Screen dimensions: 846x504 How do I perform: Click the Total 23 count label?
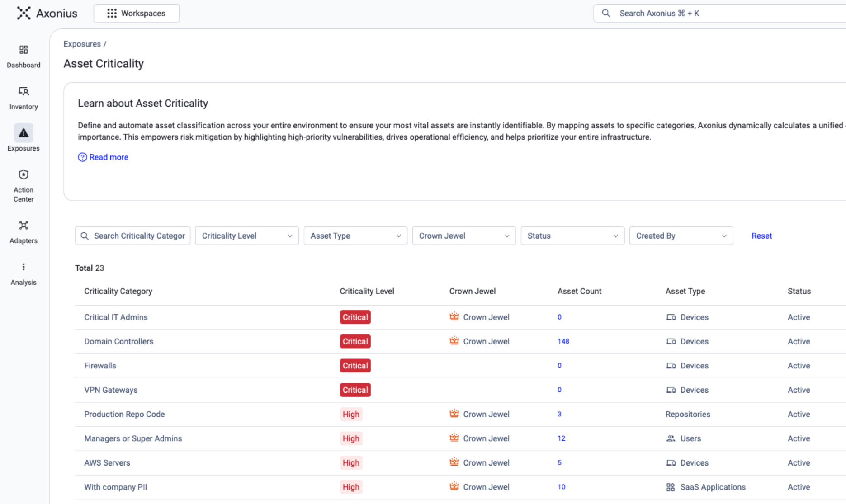click(90, 268)
